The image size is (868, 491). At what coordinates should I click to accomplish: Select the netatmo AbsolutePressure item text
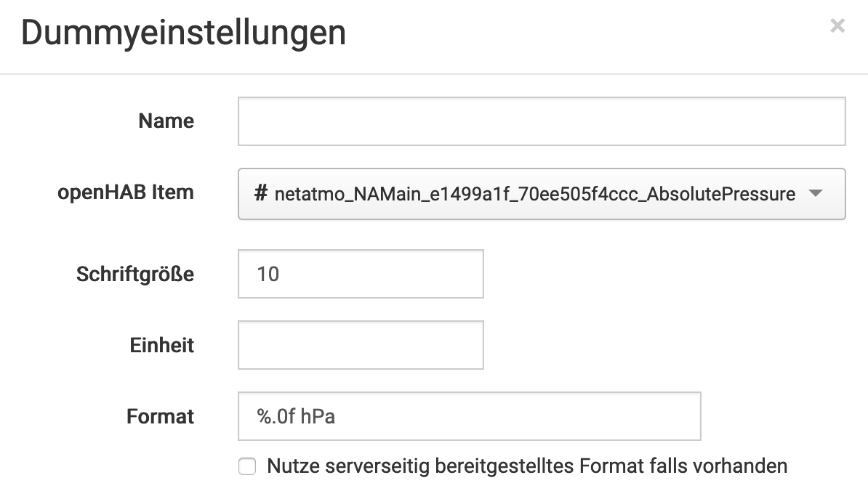tap(534, 194)
